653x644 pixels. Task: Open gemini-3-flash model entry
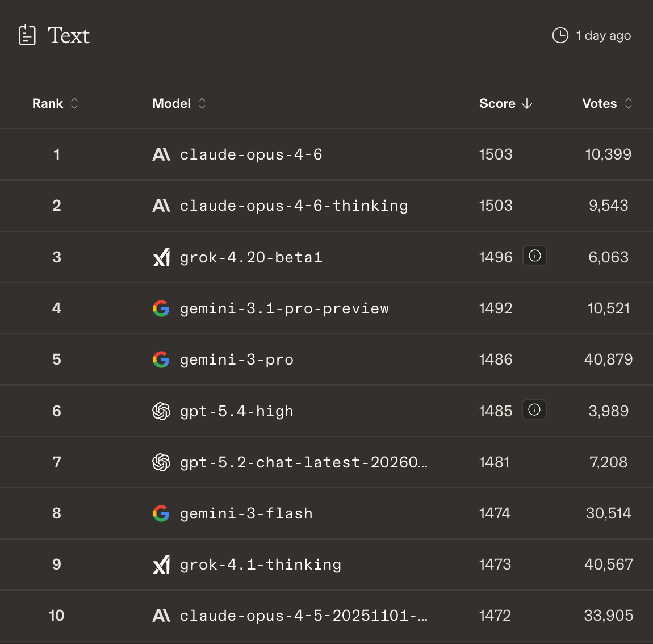(x=246, y=513)
